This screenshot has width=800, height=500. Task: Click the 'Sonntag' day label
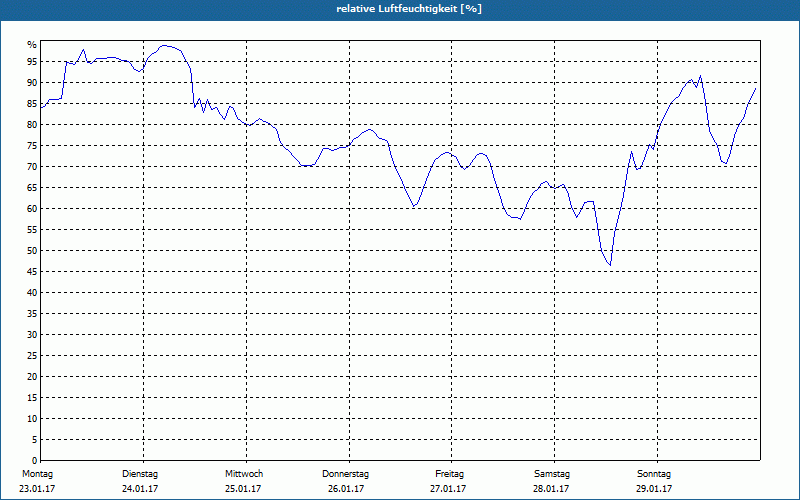click(654, 474)
